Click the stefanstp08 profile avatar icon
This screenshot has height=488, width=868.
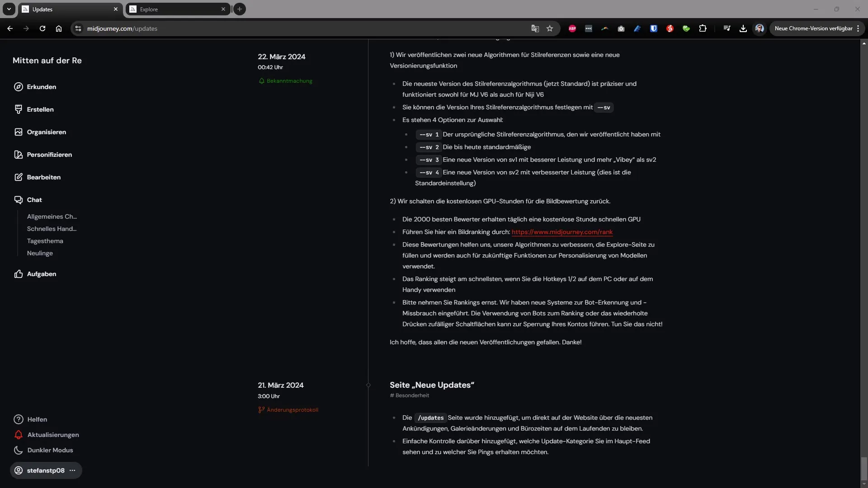click(19, 470)
